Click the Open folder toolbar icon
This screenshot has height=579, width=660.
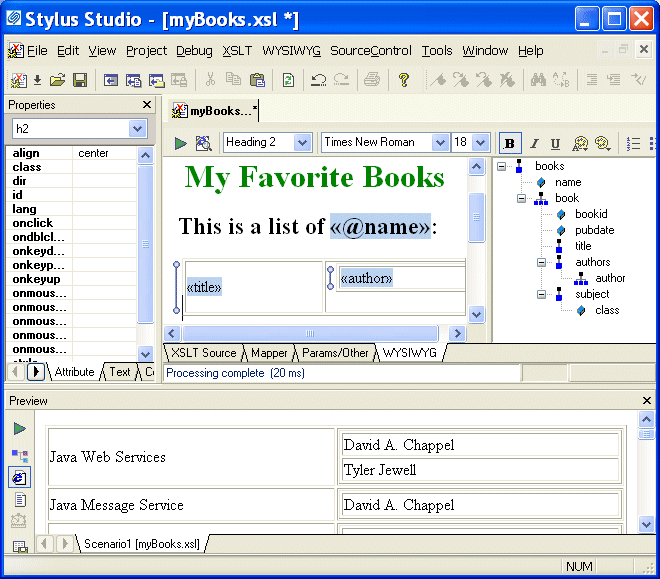pyautogui.click(x=58, y=80)
